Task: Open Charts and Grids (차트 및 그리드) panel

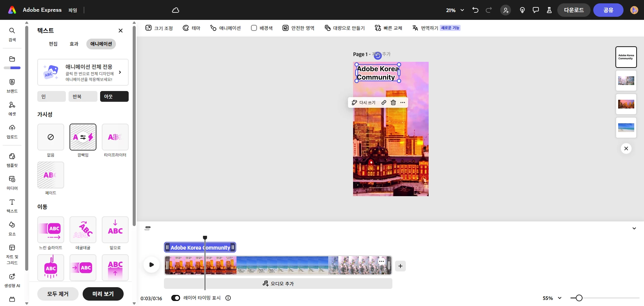Action: 12,255
